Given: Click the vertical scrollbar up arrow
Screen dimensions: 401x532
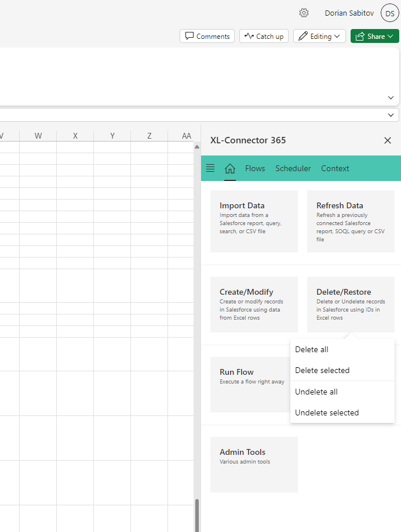Looking at the screenshot, I should [x=197, y=147].
